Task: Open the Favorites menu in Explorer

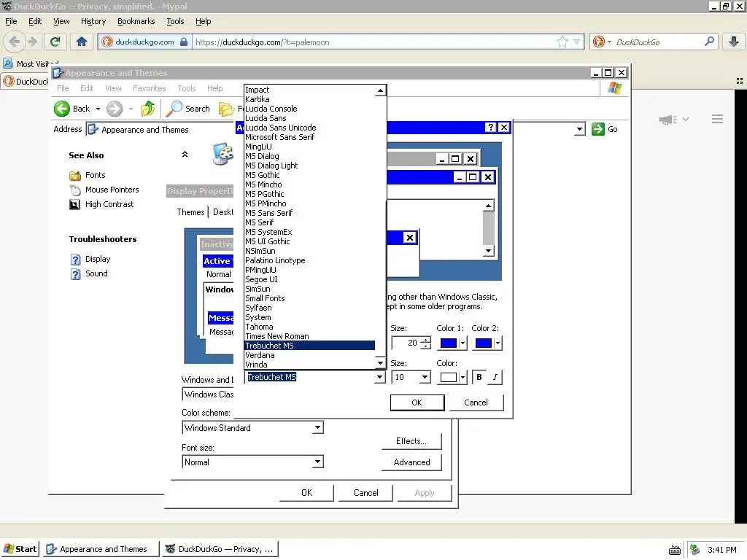Action: click(149, 88)
